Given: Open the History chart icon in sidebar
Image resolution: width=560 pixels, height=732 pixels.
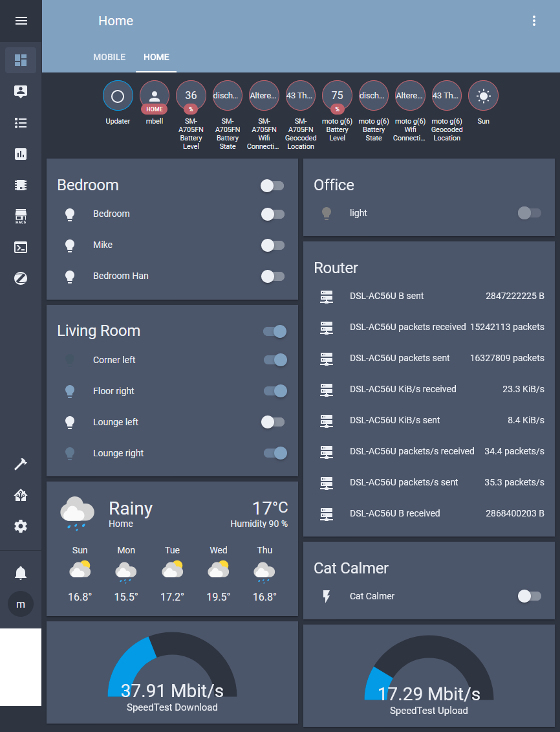Looking at the screenshot, I should pos(21,154).
